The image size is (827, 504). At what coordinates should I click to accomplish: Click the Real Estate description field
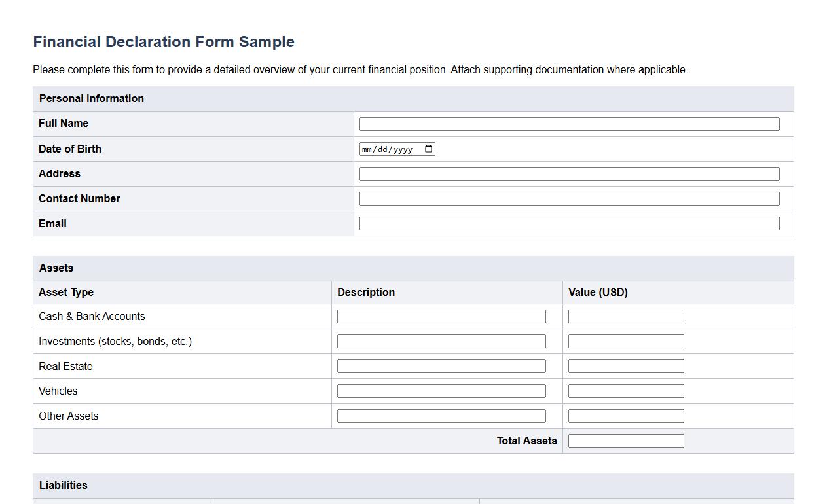click(441, 366)
